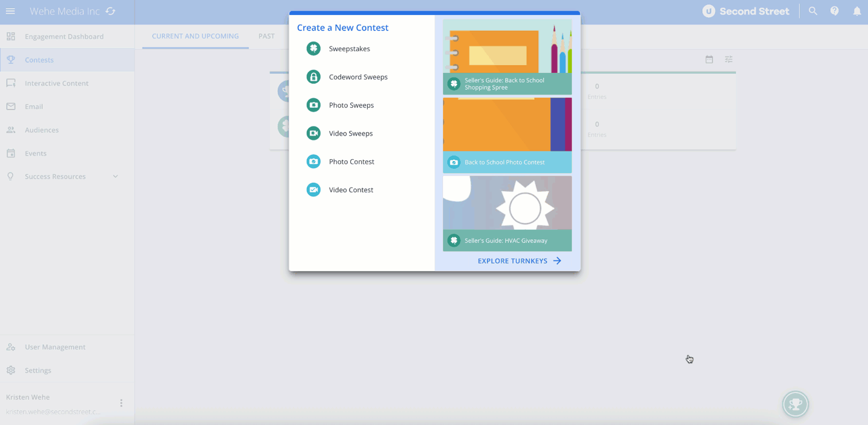This screenshot has height=425, width=868.
Task: Open the search magnifier icon
Action: (813, 11)
